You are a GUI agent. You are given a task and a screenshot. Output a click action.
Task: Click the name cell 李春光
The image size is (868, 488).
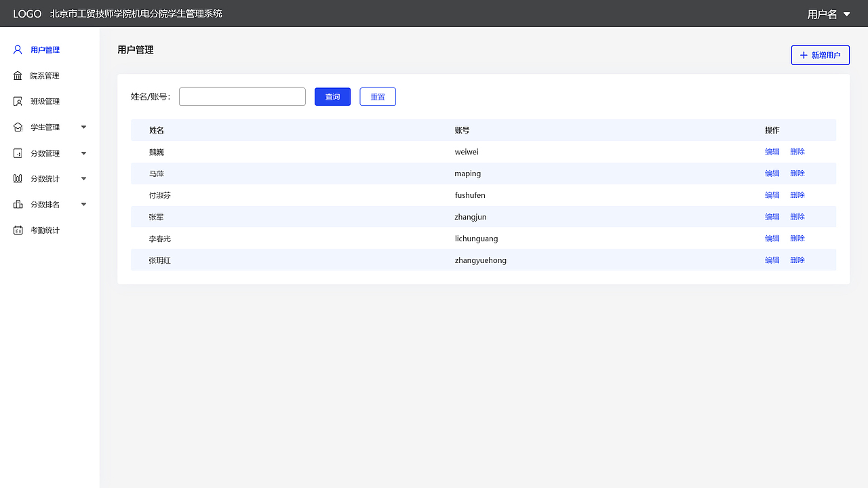point(160,239)
